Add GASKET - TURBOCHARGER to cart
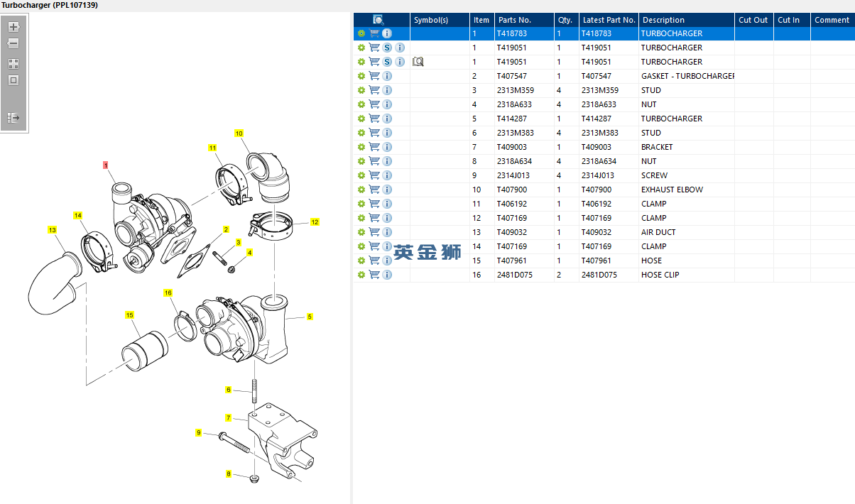The width and height of the screenshot is (855, 504). [374, 76]
